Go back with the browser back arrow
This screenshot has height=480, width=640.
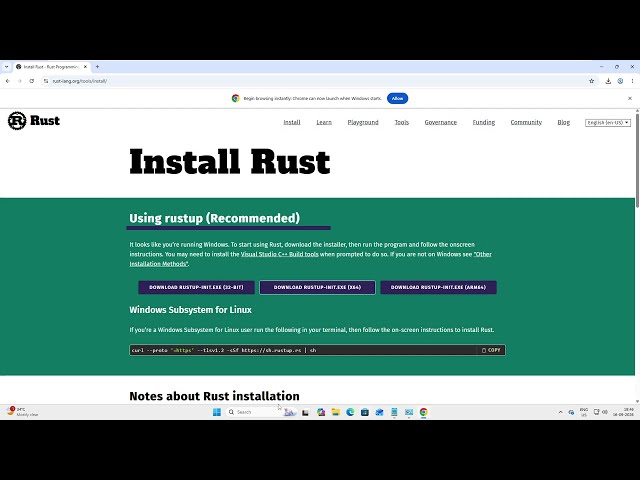pos(8,81)
